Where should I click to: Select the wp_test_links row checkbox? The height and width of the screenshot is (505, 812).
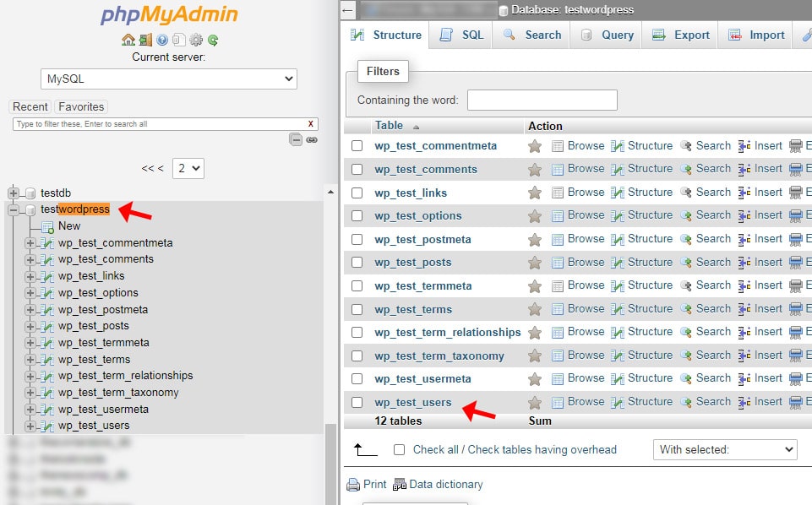(x=357, y=193)
